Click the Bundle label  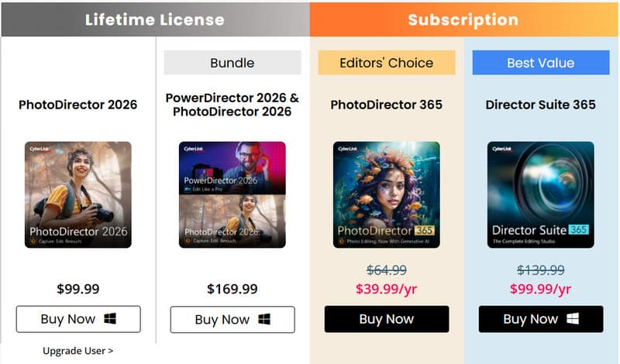tap(232, 63)
